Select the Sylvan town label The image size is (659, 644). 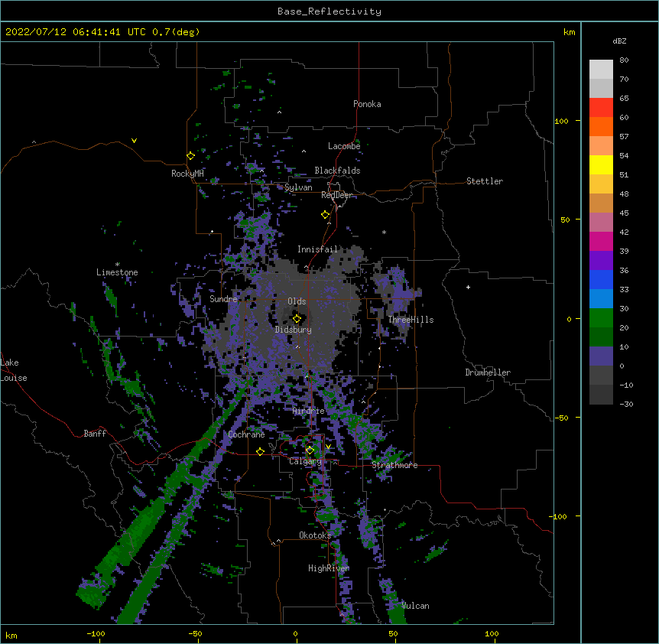(298, 187)
